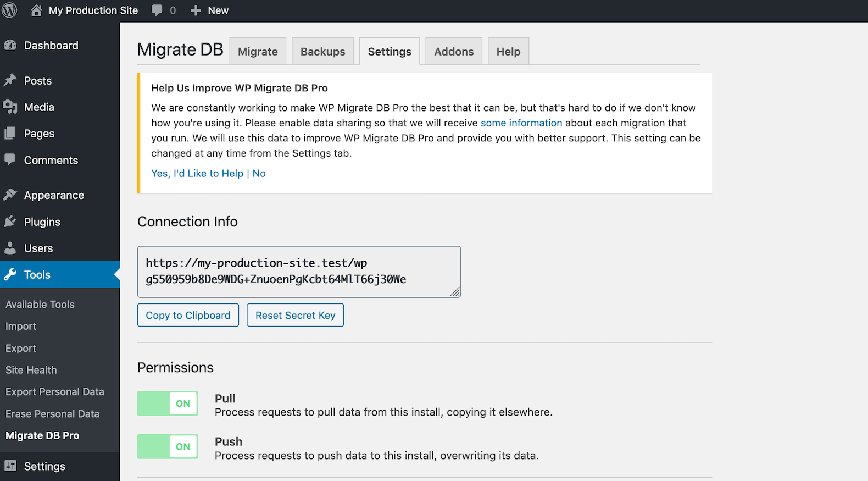Viewport: 868px width, 481px height.
Task: Click the Users person icon
Action: 10,248
